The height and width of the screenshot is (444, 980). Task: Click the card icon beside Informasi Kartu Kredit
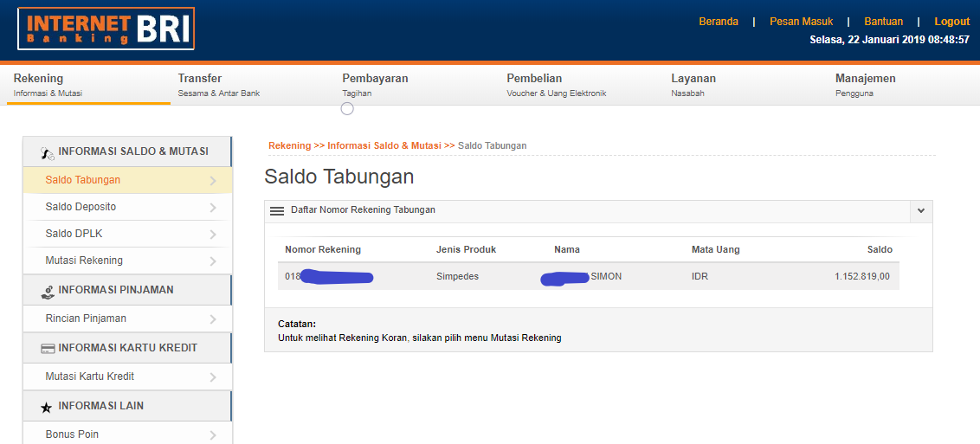47,349
